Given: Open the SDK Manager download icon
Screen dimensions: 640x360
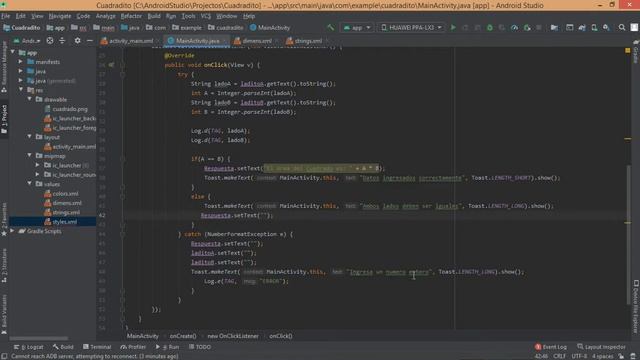Looking at the screenshot, I should tap(607, 28).
